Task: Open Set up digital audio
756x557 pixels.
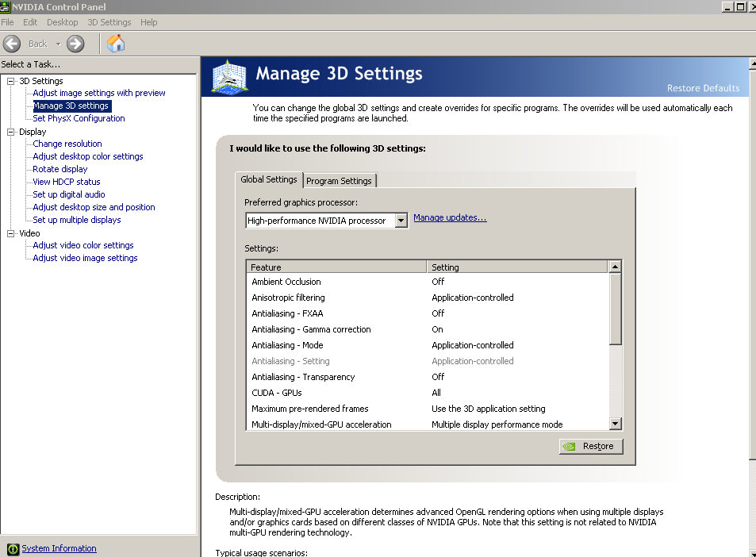Action: 68,194
